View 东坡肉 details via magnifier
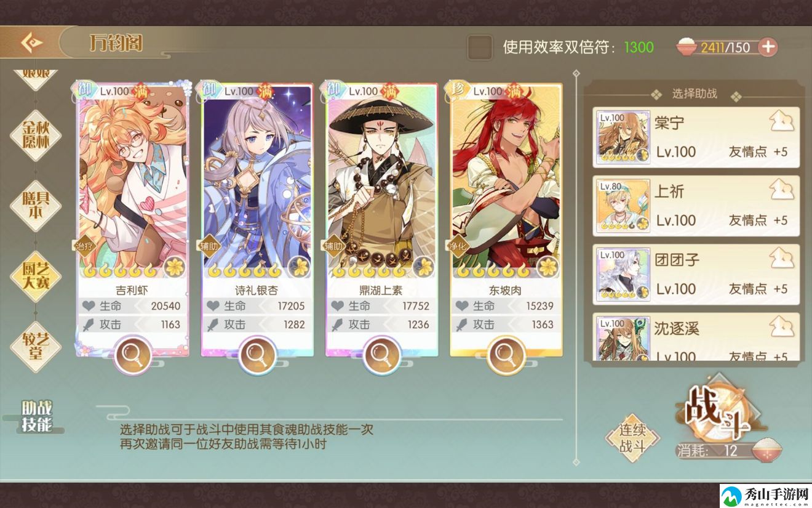This screenshot has width=812, height=508. (506, 355)
